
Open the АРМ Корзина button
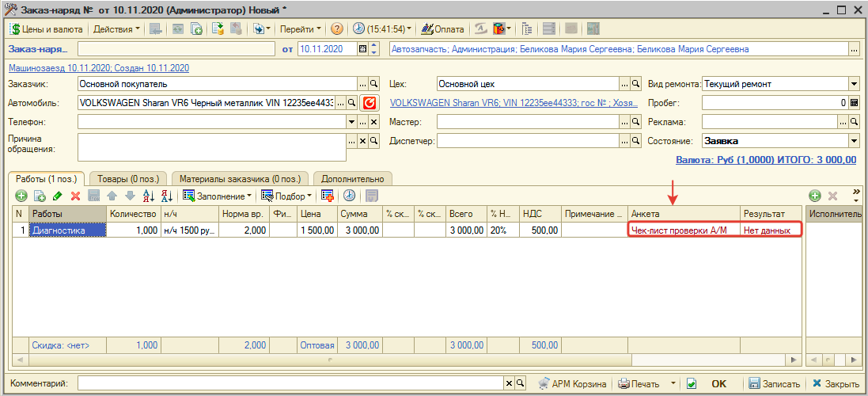(x=572, y=383)
